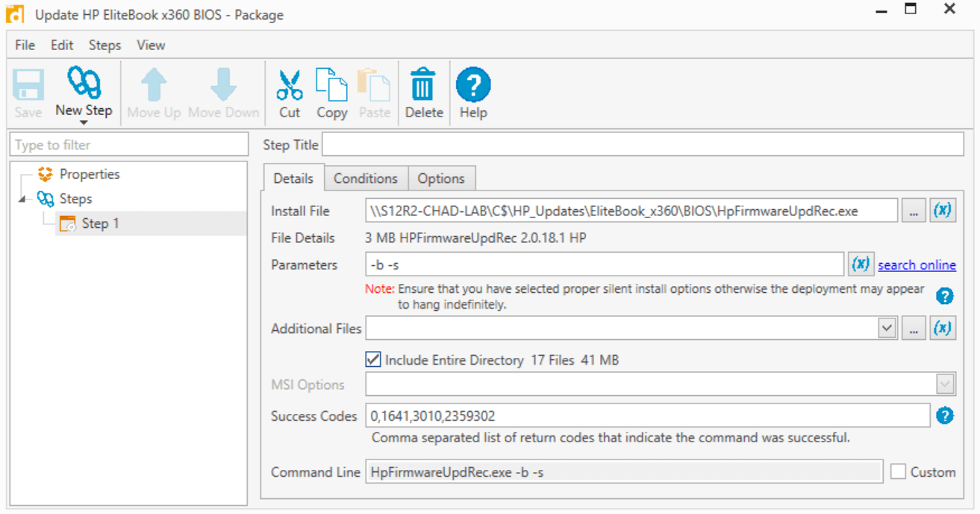Click the Install File path field
This screenshot has height=514, width=980.
(x=631, y=211)
